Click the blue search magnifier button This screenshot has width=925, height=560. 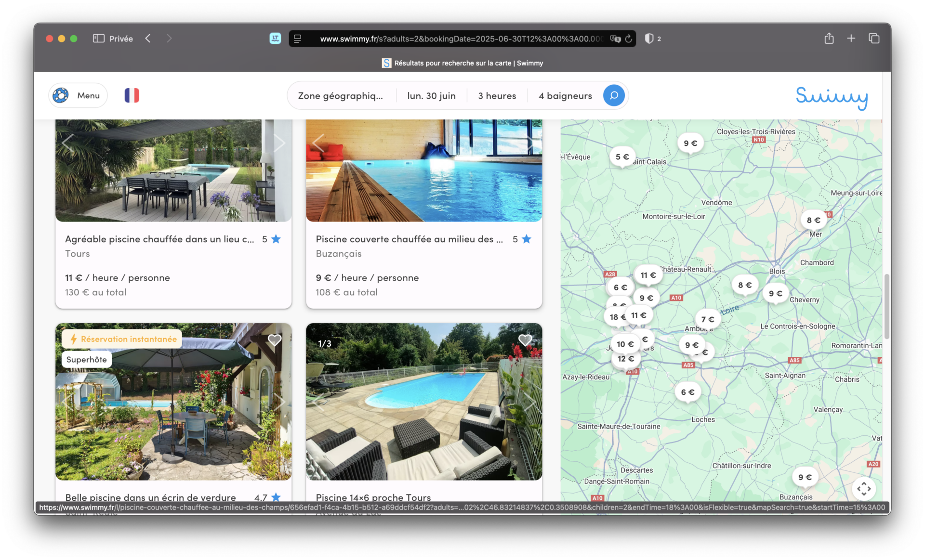coord(614,95)
